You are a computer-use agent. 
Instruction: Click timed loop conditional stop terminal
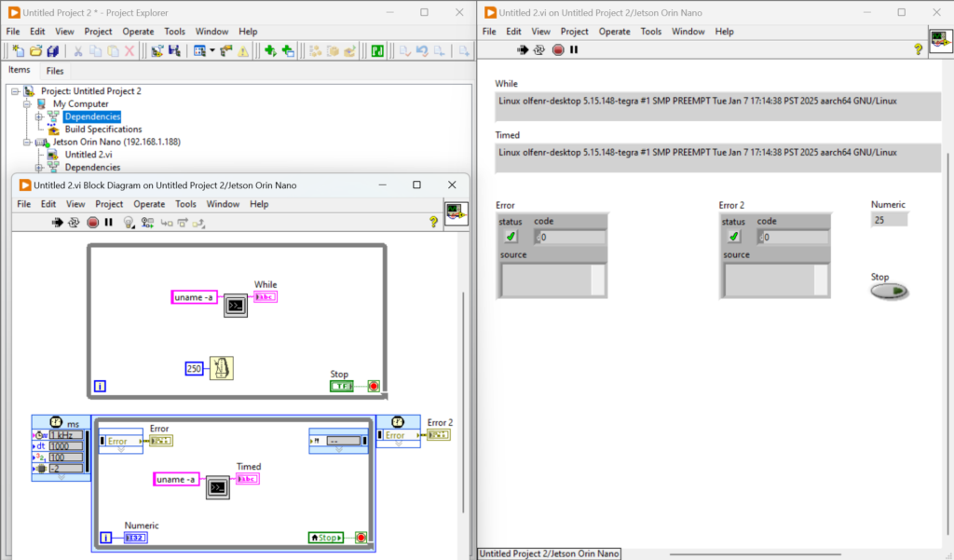click(x=361, y=538)
